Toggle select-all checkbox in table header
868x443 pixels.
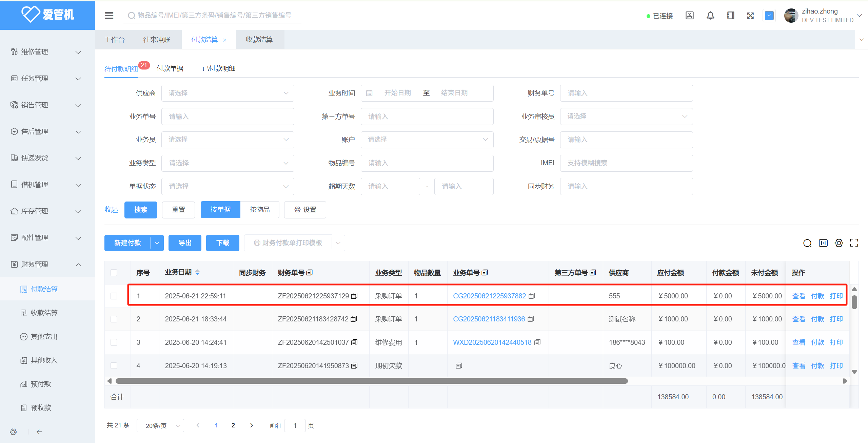click(114, 273)
